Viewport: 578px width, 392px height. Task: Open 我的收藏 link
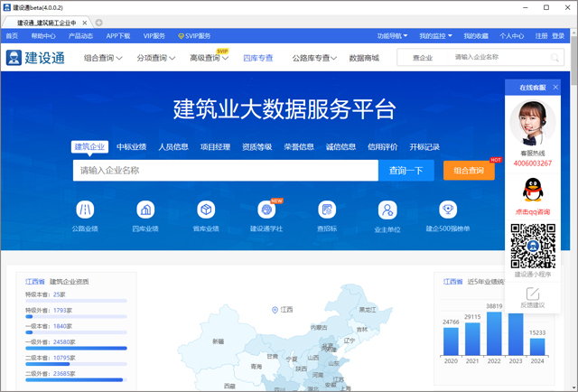[x=476, y=36]
